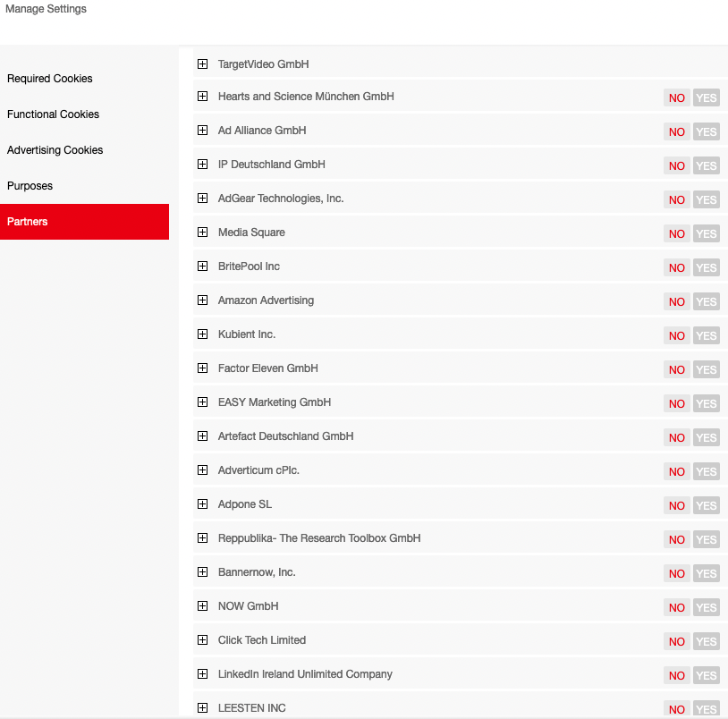Viewport: 728px width, 719px height.
Task: Set Media Square consent to YES
Action: pyautogui.click(x=707, y=234)
